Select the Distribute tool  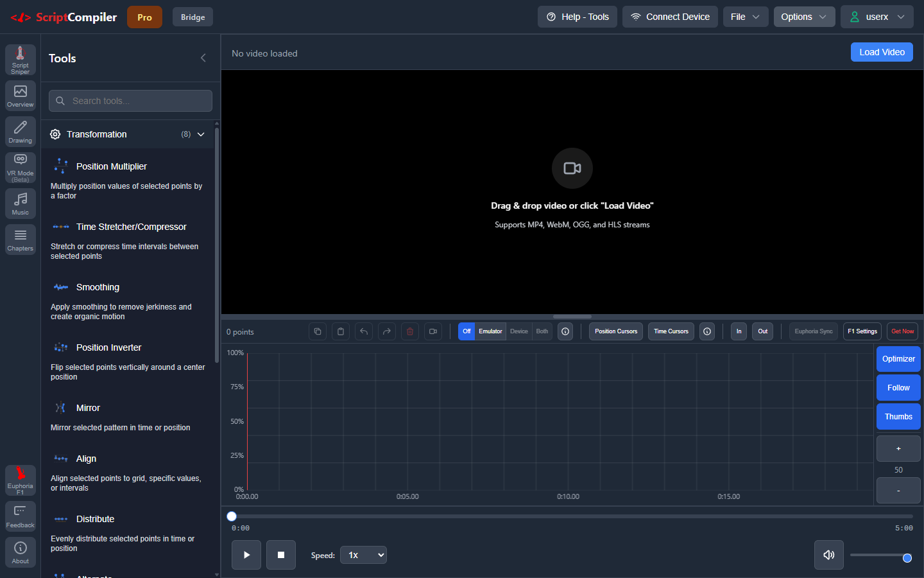pyautogui.click(x=127, y=532)
